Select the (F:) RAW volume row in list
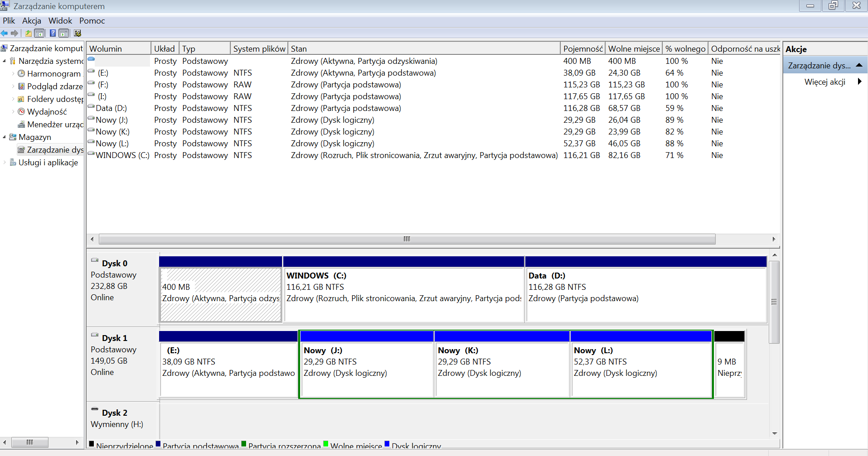The width and height of the screenshot is (868, 456). tap(433, 85)
